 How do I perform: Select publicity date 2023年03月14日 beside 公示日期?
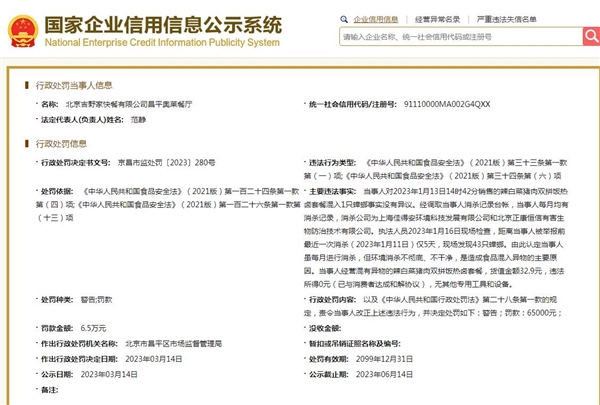click(109, 374)
